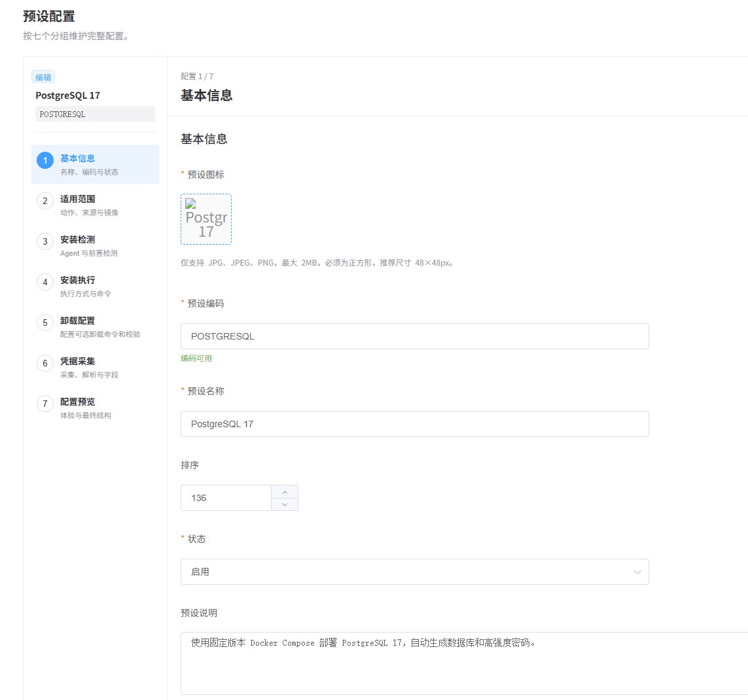Decrease 排序 value with down arrow

[x=285, y=504]
